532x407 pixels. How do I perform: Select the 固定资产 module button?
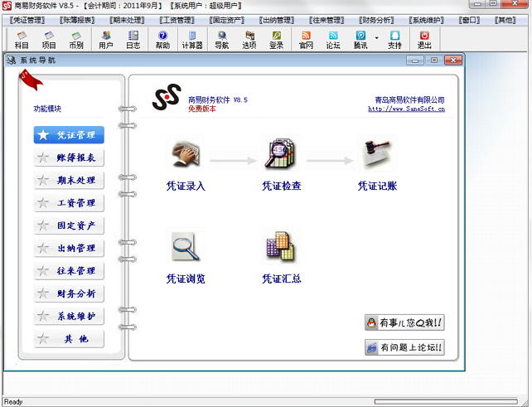(69, 225)
